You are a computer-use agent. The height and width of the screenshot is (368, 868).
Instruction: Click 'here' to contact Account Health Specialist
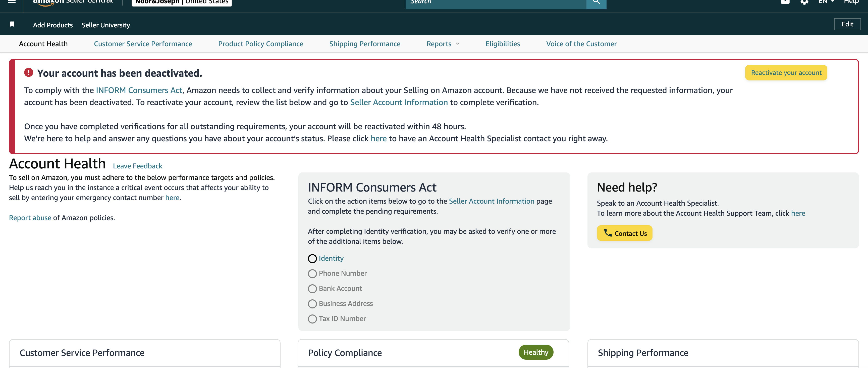pyautogui.click(x=378, y=139)
